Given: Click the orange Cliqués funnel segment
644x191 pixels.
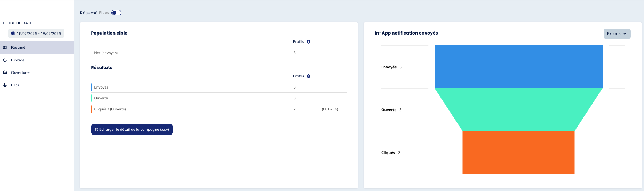Looking at the screenshot, I should tap(518, 152).
